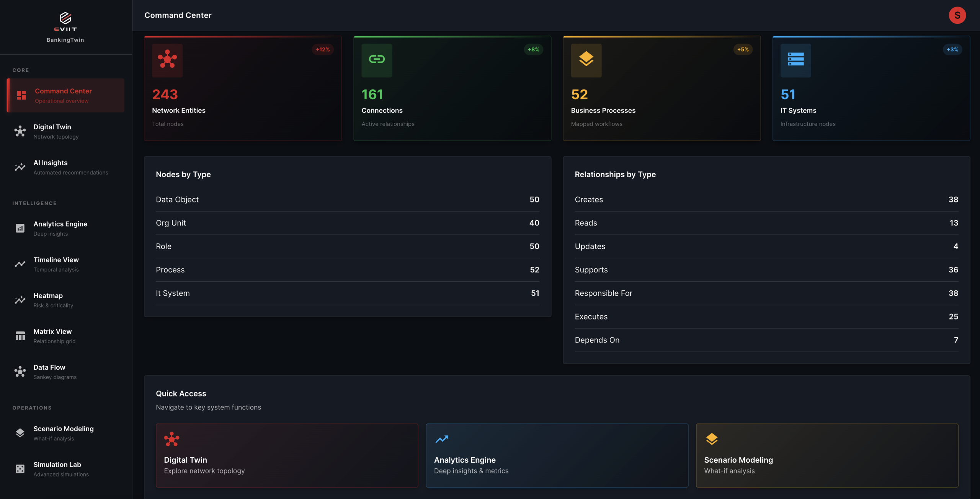Open Digital Twin quick access card
Image resolution: width=980 pixels, height=499 pixels.
(287, 455)
